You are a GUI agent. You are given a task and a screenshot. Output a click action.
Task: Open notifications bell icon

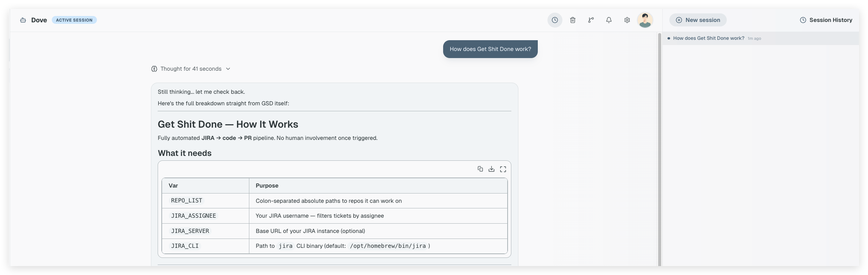click(x=609, y=20)
